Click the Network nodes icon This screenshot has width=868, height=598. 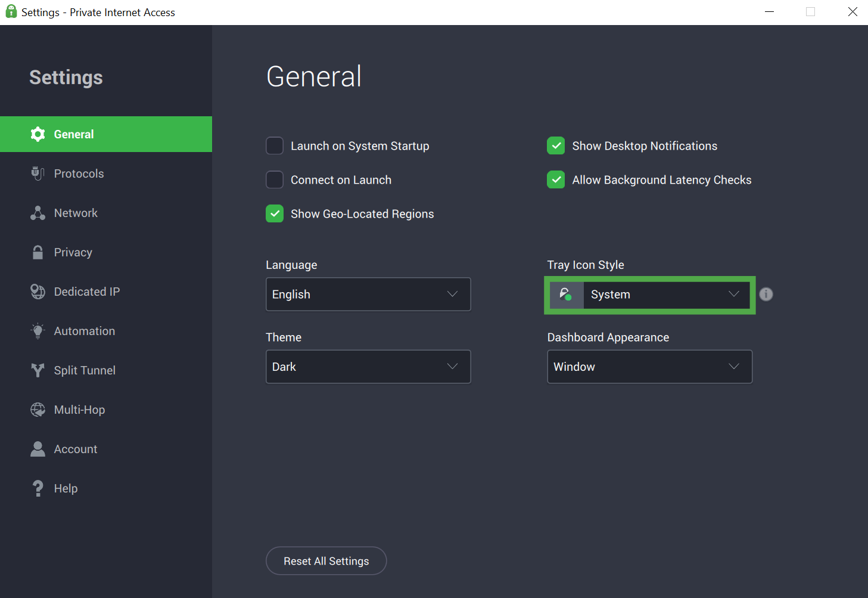pyautogui.click(x=38, y=213)
